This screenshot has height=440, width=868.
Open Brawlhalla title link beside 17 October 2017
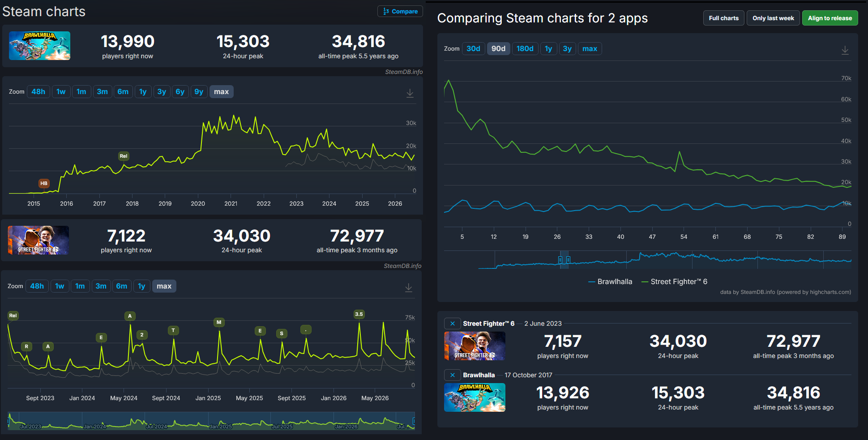[479, 375]
